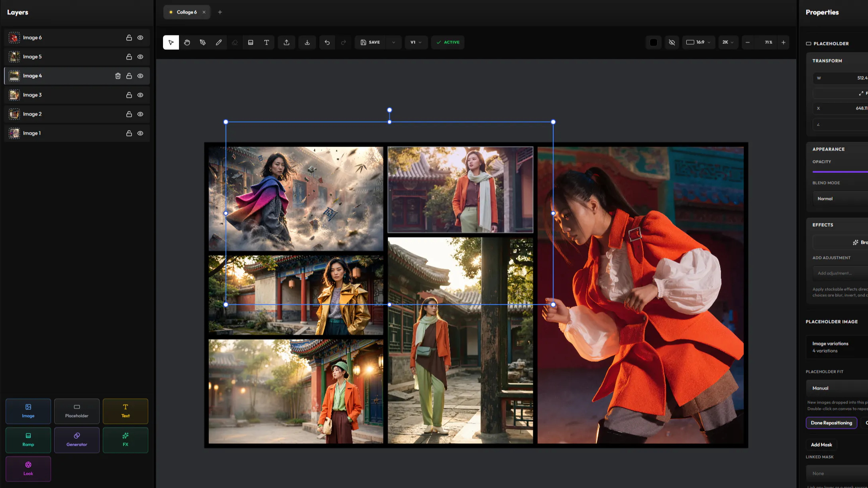This screenshot has height=488, width=868.
Task: Toggle lock on Image 4 layer
Action: 129,76
